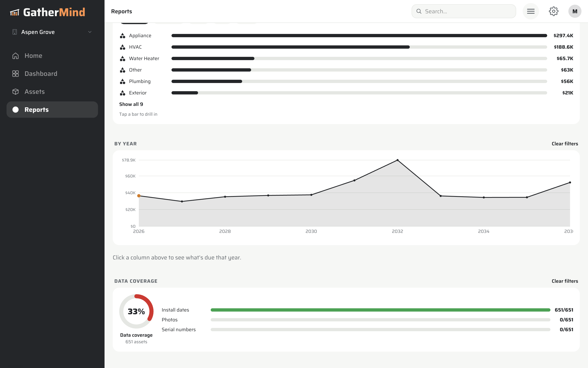Go to Dashboard in sidebar

coord(52,74)
